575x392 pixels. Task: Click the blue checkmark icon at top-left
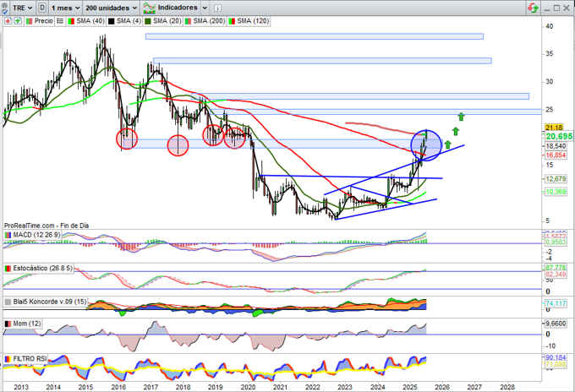coord(4,12)
